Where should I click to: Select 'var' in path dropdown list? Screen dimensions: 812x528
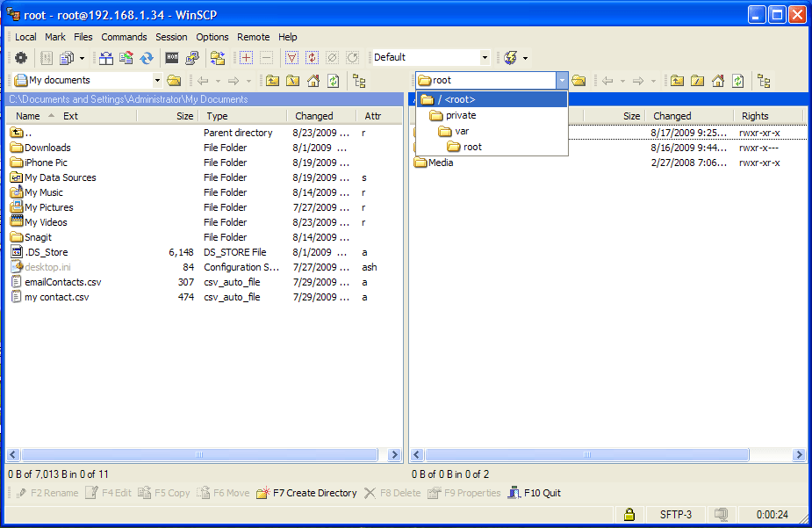pyautogui.click(x=492, y=131)
